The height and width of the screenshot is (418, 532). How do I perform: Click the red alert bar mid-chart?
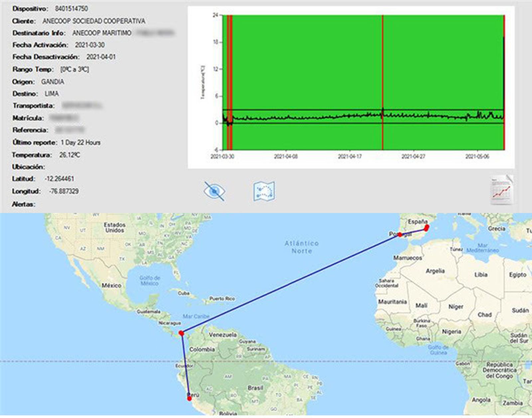(x=383, y=67)
